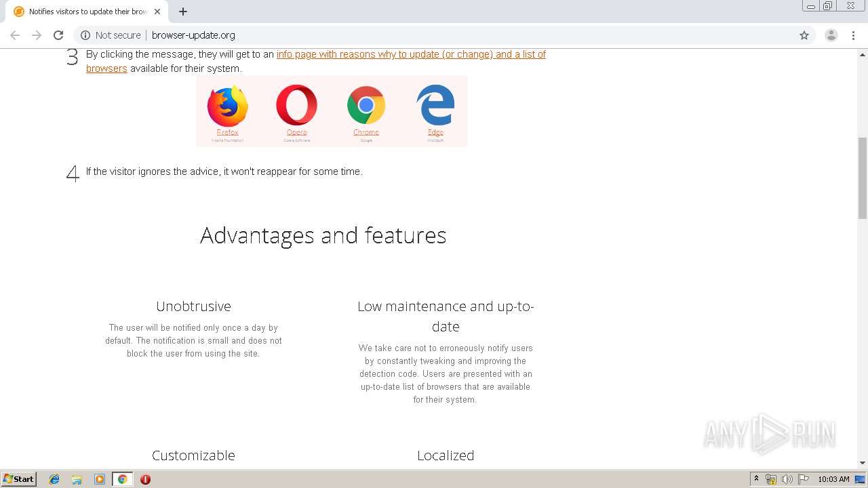Click the text about ignoring the advice
Viewport: 868px width, 488px height.
tap(224, 171)
